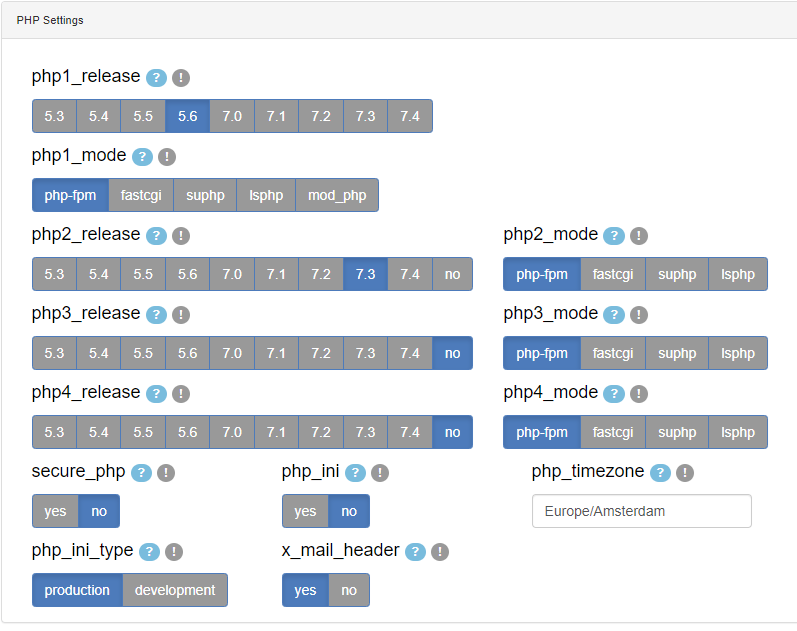This screenshot has width=797, height=631.
Task: Choose fastcgi for php1_mode
Action: pos(141,195)
